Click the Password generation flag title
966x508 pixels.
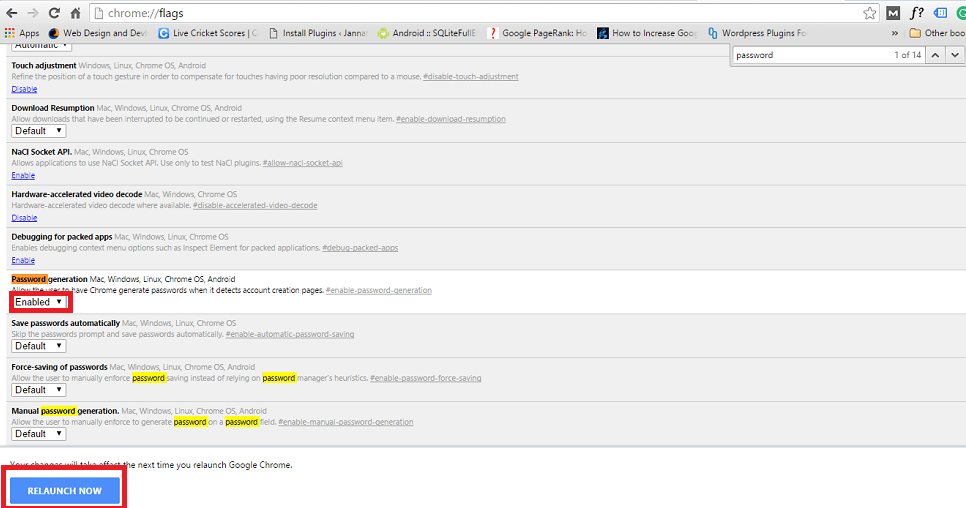49,279
